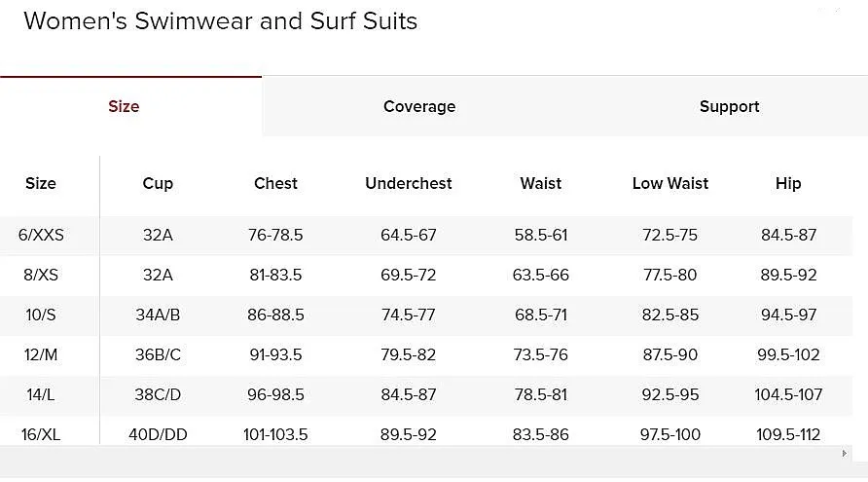Click the Cup column header
Screen dimensions: 868x482
pyautogui.click(x=158, y=183)
